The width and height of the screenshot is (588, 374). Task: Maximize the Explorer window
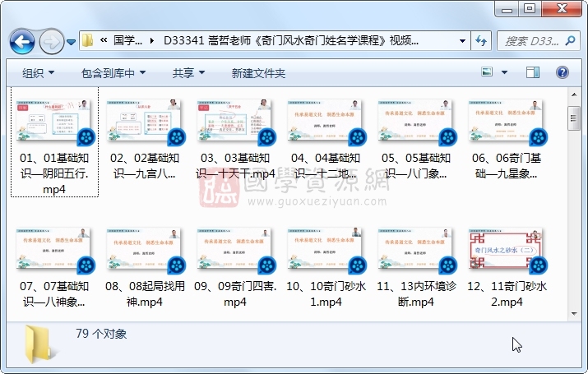(530, 8)
